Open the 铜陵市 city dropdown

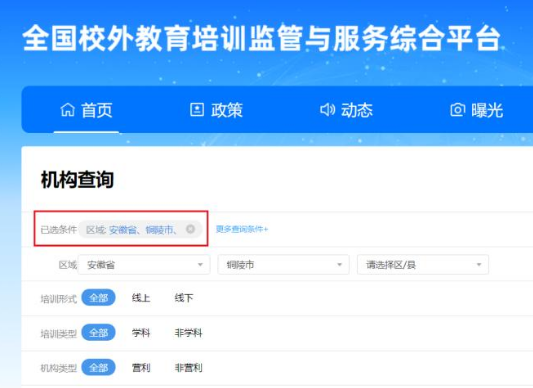(x=283, y=265)
